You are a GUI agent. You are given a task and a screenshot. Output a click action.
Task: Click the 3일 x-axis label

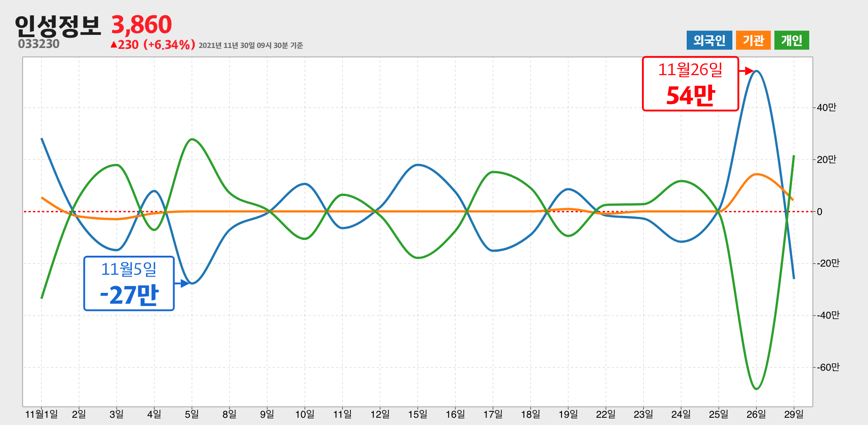pyautogui.click(x=117, y=414)
